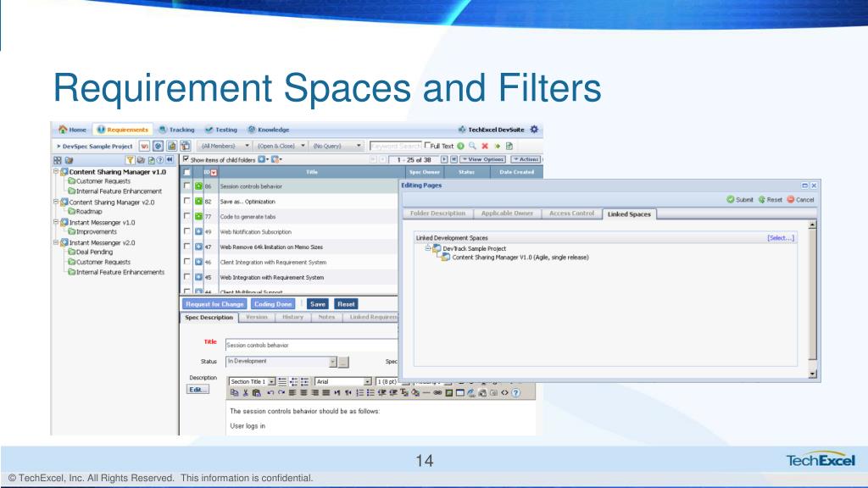Toggle the Full Text checkbox
This screenshot has width=868, height=488.
(427, 146)
